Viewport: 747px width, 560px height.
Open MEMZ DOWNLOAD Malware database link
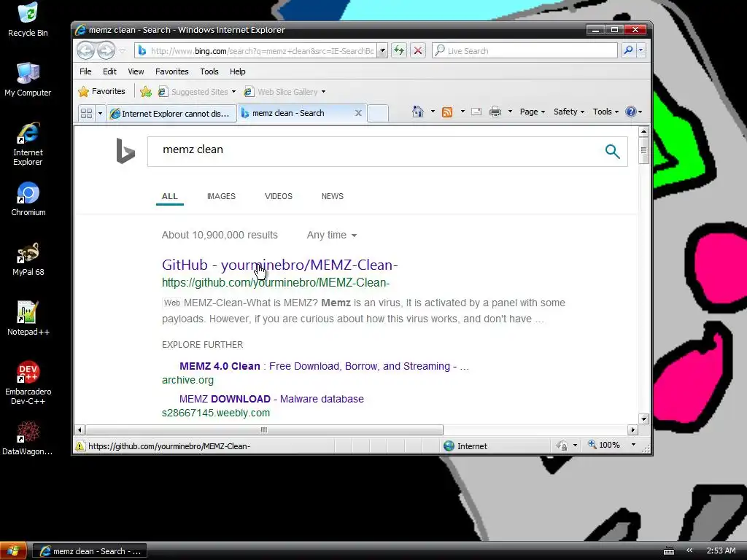click(271, 399)
